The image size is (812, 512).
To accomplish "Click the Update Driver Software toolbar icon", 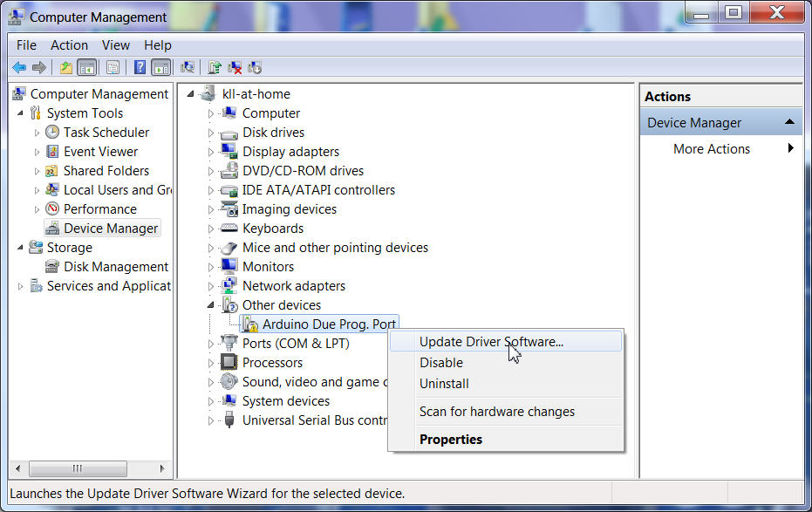I will click(215, 67).
